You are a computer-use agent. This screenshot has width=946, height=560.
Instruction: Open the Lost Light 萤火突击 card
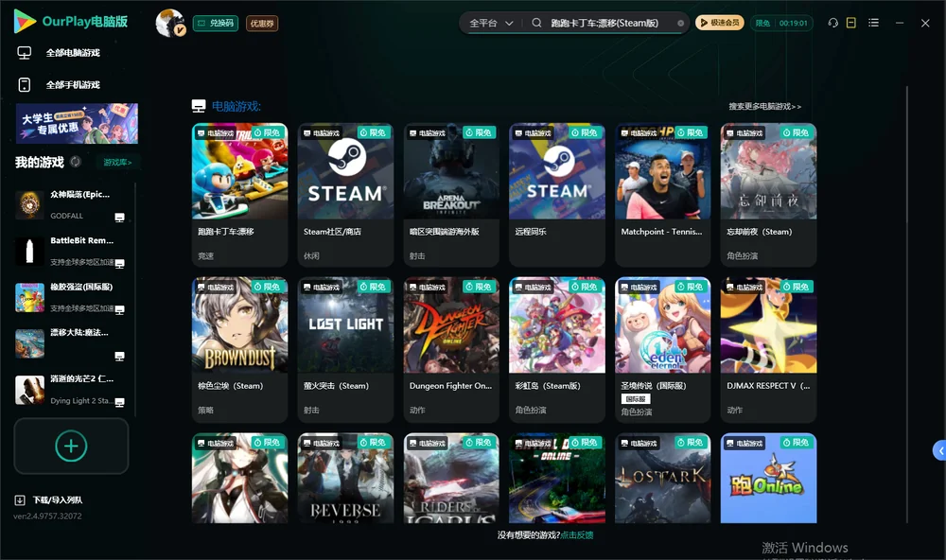point(345,349)
